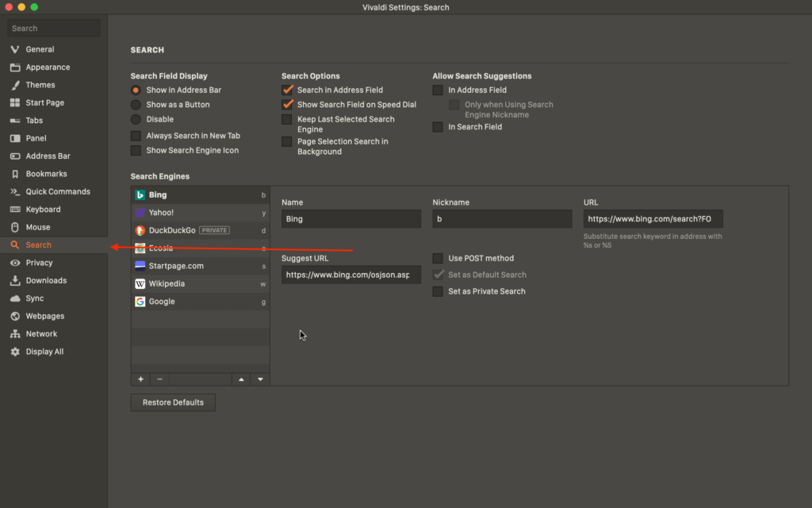The image size is (812, 508).
Task: Click the Sync cloud icon
Action: [x=15, y=298]
